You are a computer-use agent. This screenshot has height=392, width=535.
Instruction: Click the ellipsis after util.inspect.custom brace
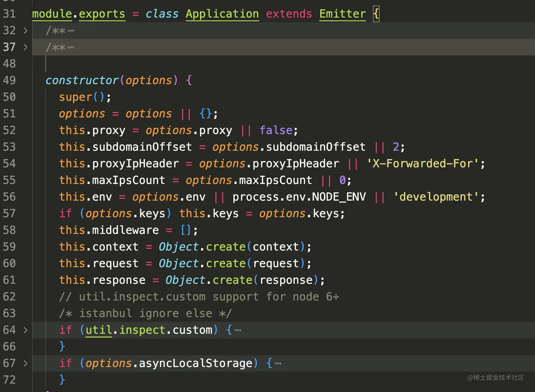tap(238, 330)
